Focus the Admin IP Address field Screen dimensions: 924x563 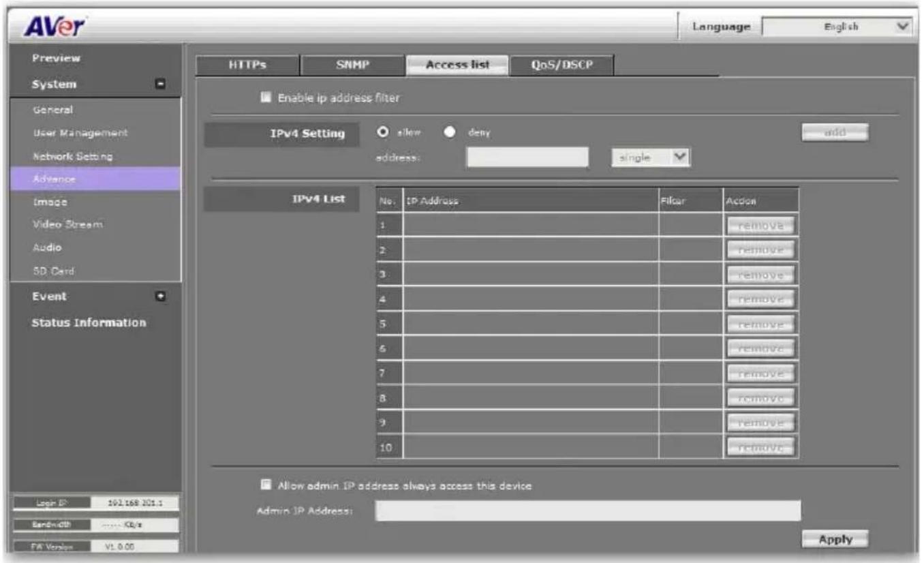(x=588, y=511)
